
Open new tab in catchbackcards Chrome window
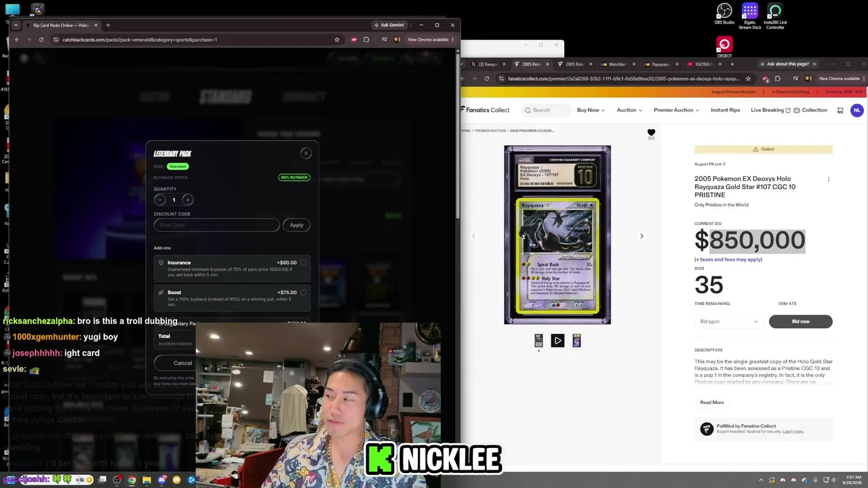pos(108,25)
